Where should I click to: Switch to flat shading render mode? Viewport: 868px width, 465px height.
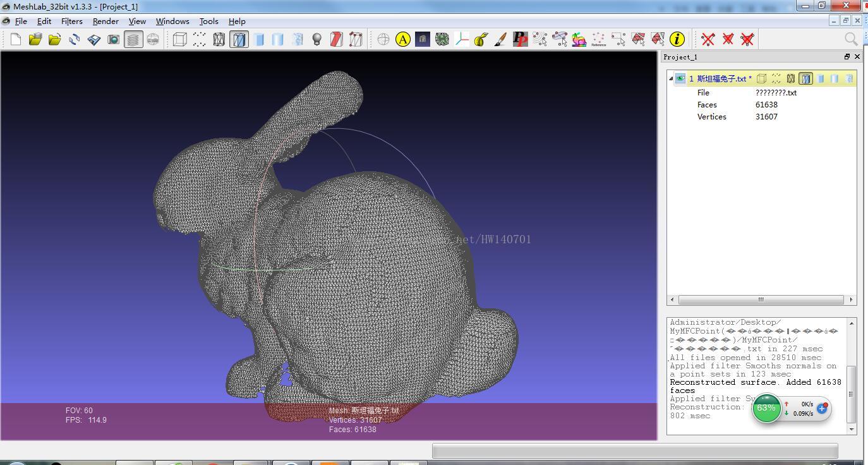coord(259,39)
